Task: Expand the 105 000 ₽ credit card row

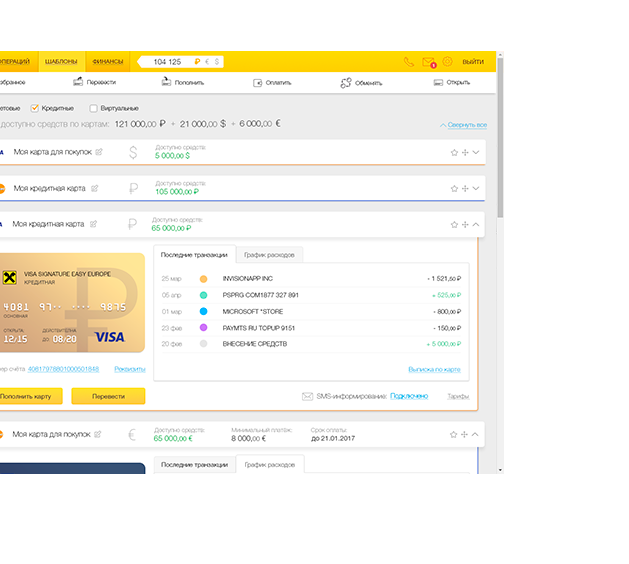Action: [x=476, y=188]
